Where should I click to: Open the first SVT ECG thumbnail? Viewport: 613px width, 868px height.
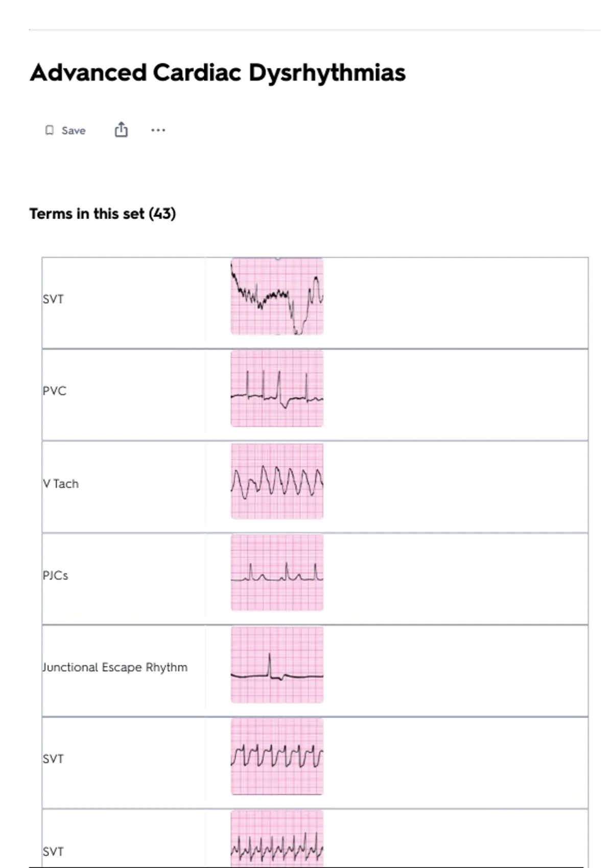(x=277, y=297)
